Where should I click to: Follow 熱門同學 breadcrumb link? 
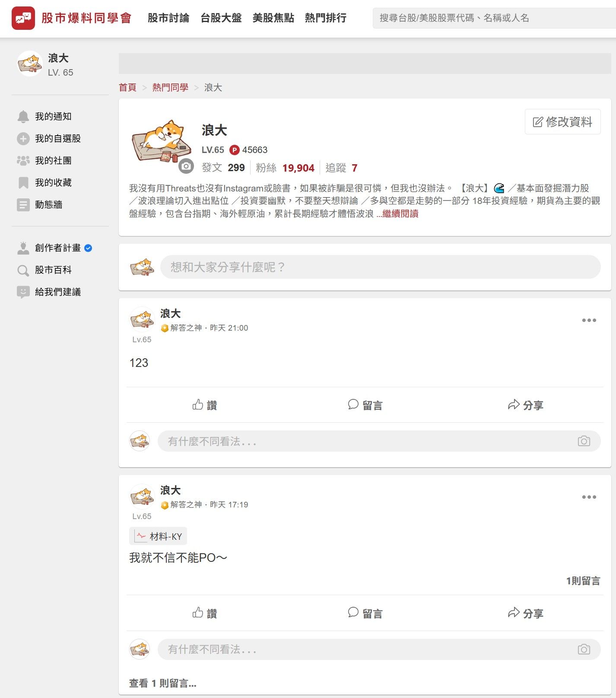[x=170, y=87]
